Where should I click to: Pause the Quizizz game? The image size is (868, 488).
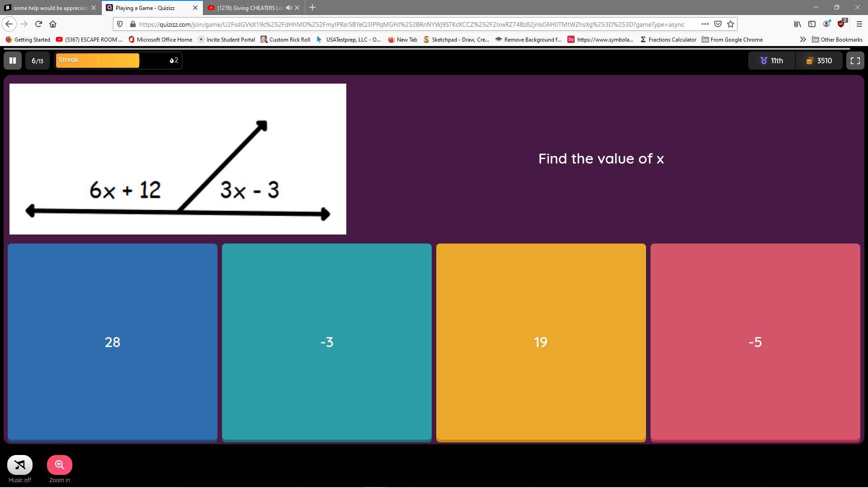pyautogui.click(x=13, y=61)
